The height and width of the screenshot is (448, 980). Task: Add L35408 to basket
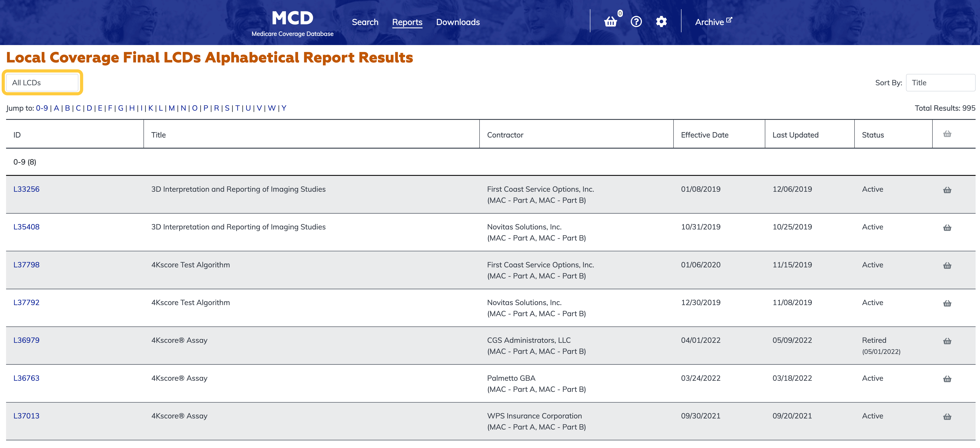[x=947, y=228]
